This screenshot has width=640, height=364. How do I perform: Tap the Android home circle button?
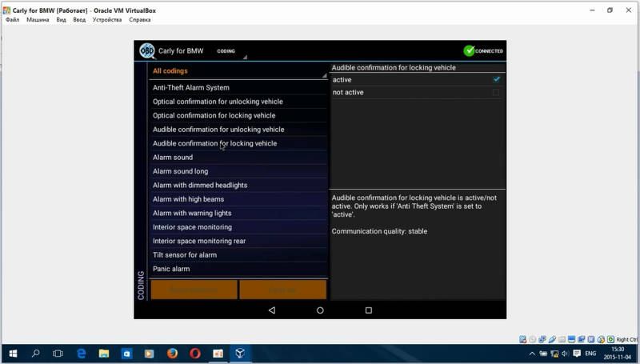320,310
